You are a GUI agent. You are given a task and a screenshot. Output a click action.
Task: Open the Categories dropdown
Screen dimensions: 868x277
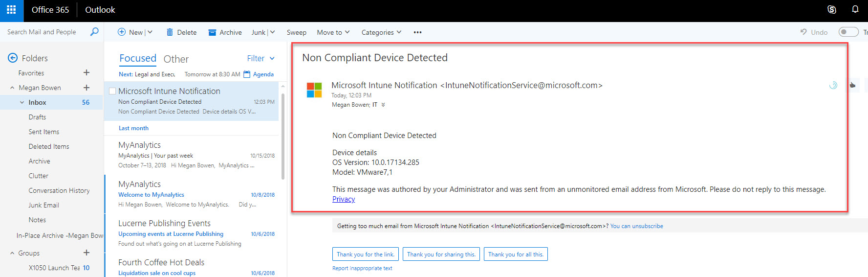tap(381, 32)
